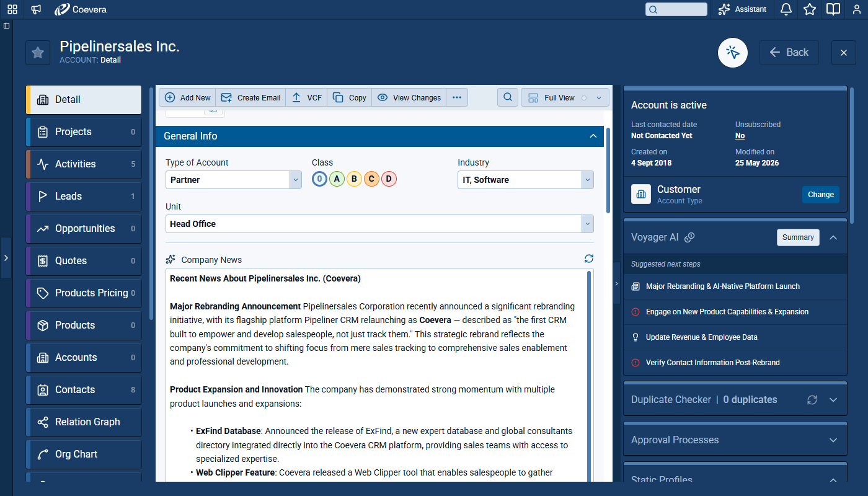Screen dimensions: 868x496
Task: Click the Voyager AI link icon
Action: pyautogui.click(x=689, y=237)
